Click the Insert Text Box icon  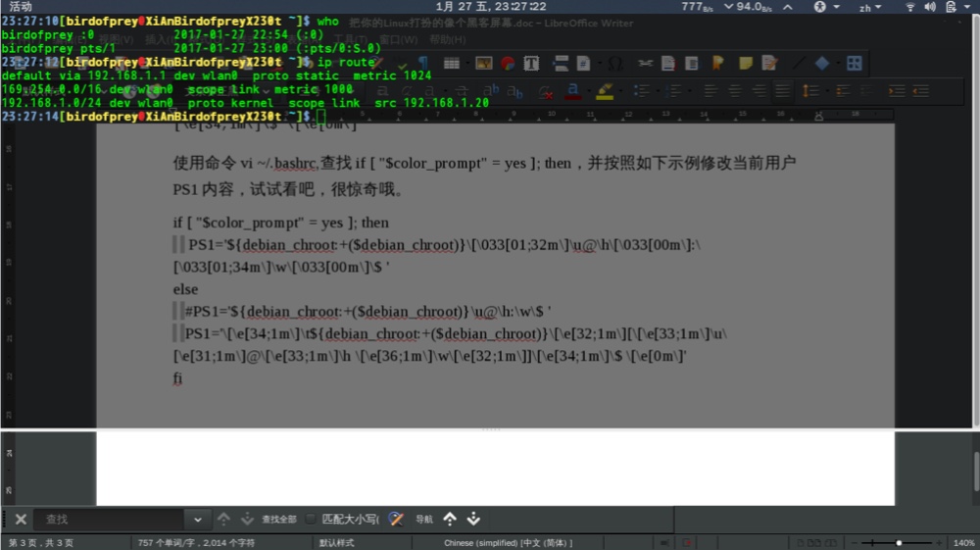(531, 64)
